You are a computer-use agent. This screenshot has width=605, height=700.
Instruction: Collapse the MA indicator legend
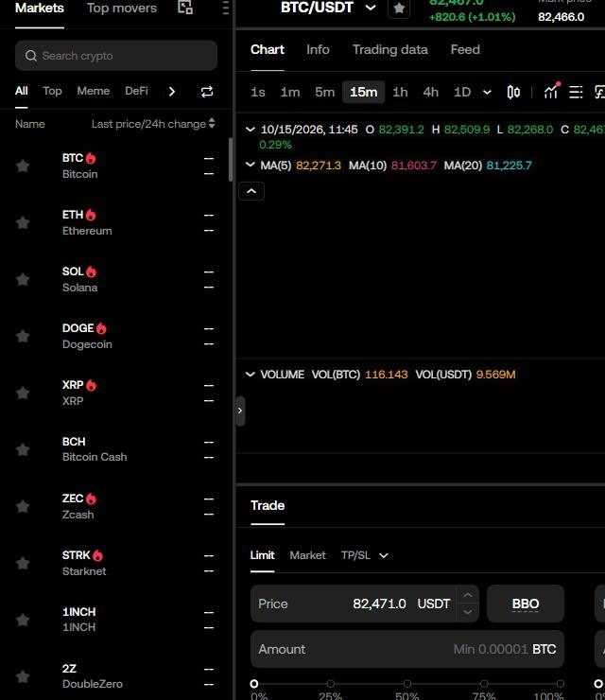(251, 165)
